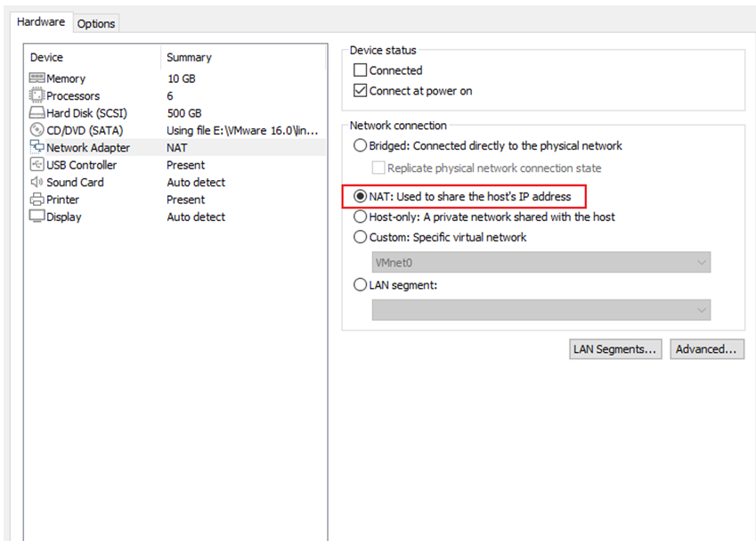Click the Network Adapter icon
Image resolution: width=756 pixels, height=541 pixels.
pyautogui.click(x=37, y=146)
